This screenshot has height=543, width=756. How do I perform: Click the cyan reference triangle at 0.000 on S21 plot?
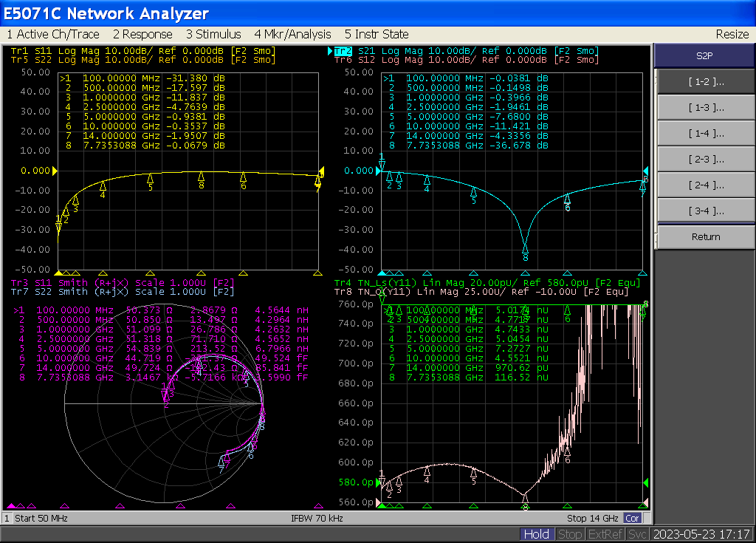(x=378, y=171)
